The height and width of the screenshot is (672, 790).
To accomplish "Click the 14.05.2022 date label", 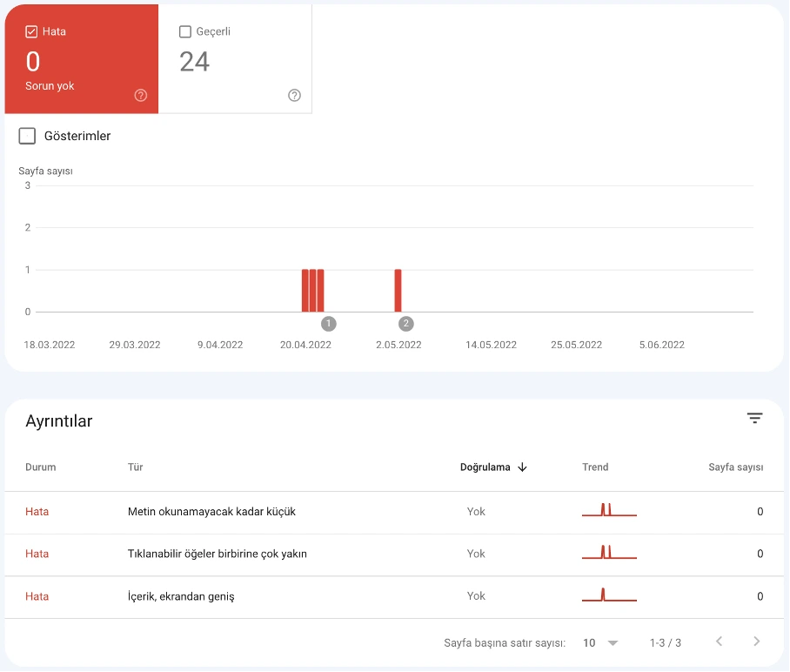I will tap(491, 345).
